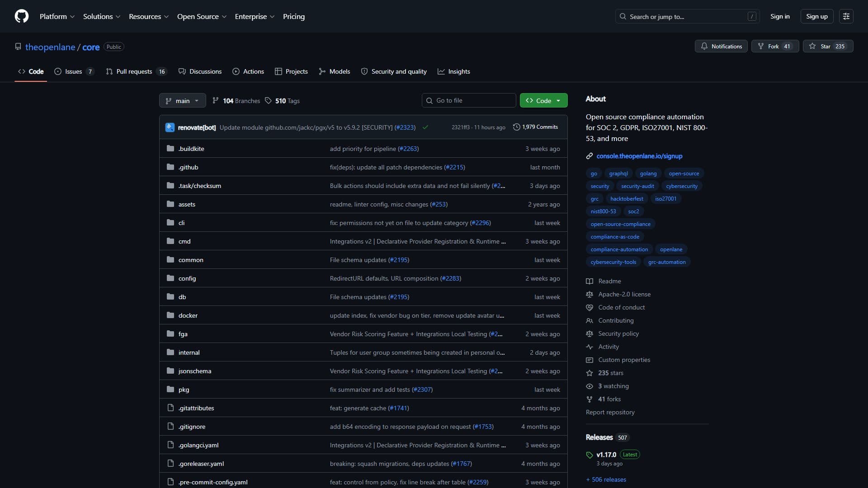868x488 pixels.
Task: Select the compliance-as-code topic tag
Action: [615, 237]
